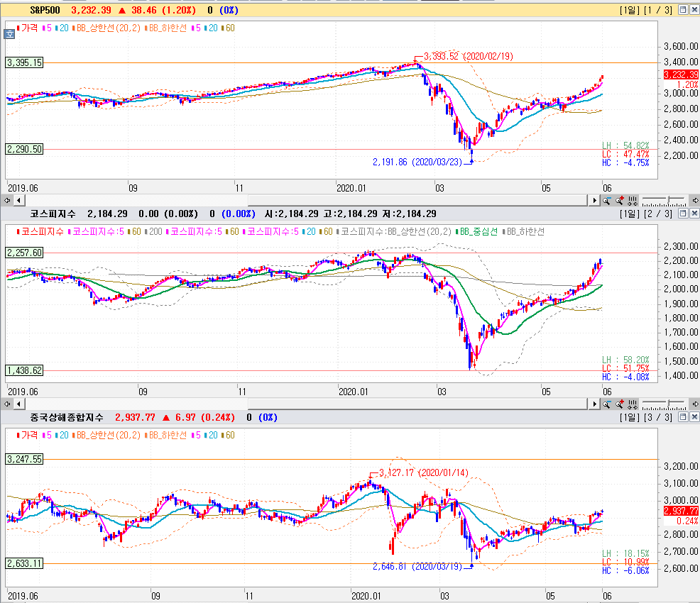
Task: Select the 가격 legend entry in the S&P500 chart
Action: click(28, 28)
